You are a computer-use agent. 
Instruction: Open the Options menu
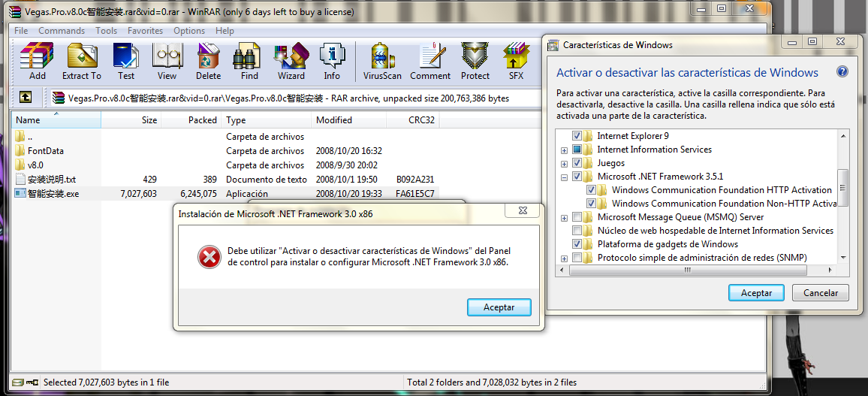coord(189,31)
